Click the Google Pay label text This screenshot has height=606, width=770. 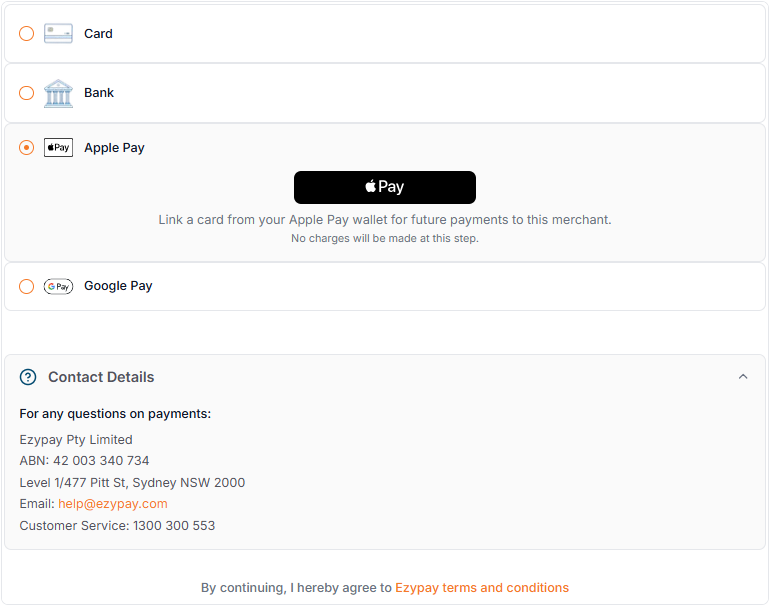[118, 286]
